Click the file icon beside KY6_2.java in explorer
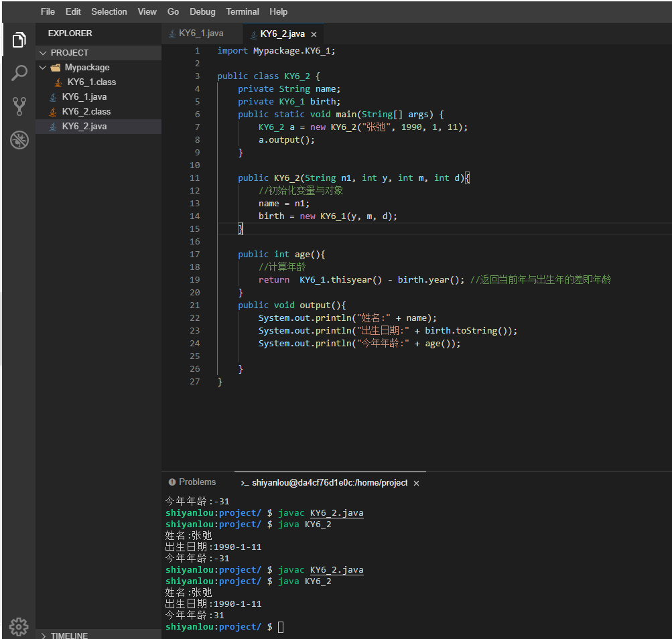Screen dimensions: 672x639 53,127
